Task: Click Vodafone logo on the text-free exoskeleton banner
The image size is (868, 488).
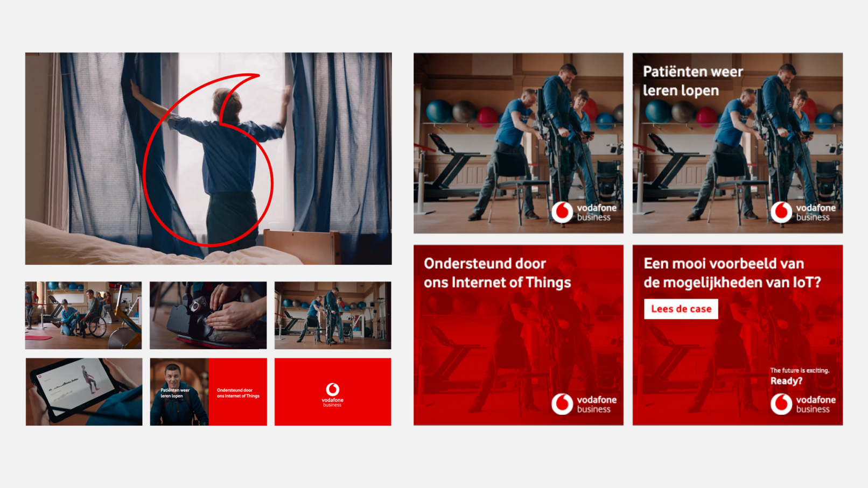Action: 584,212
